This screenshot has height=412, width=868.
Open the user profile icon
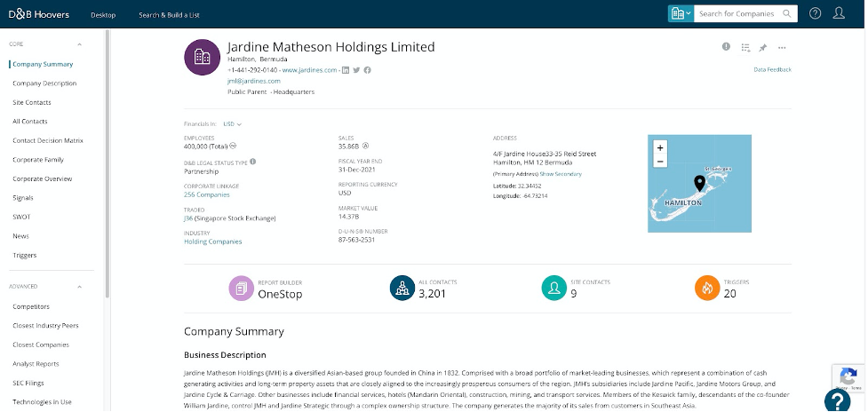pos(840,13)
